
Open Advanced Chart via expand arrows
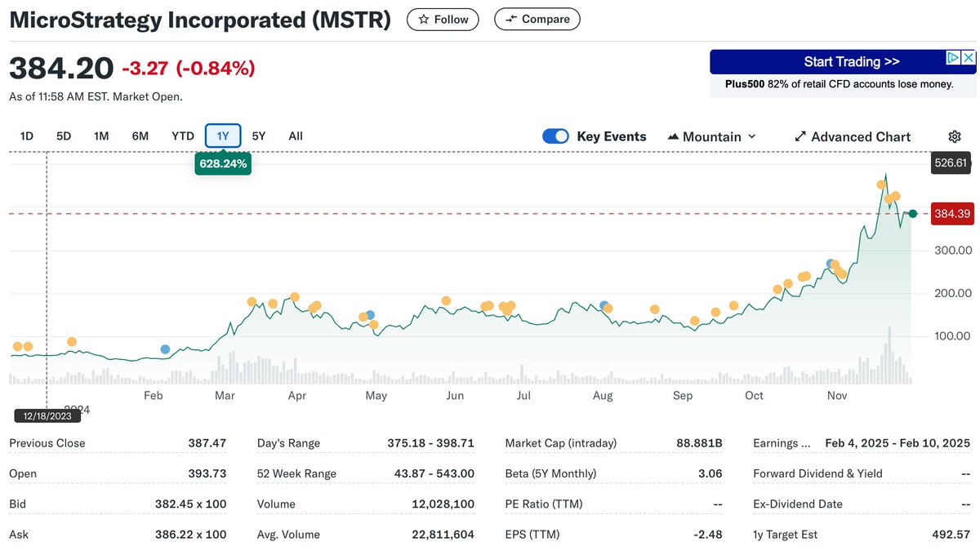click(853, 136)
